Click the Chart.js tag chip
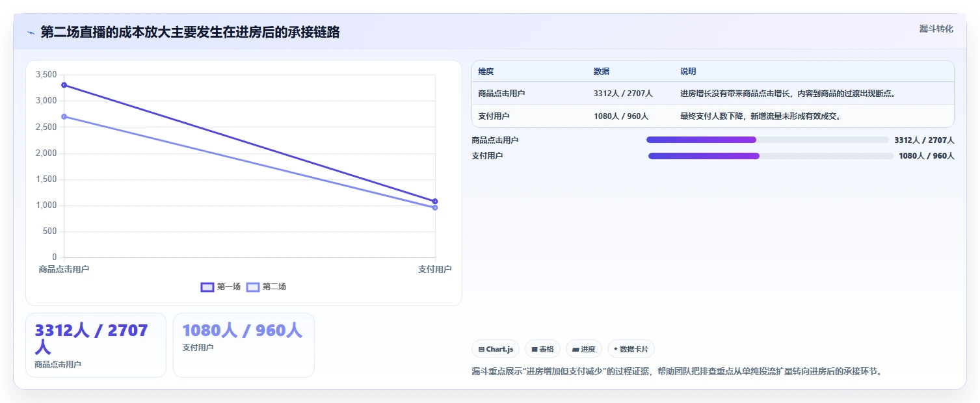980x403 pixels. click(496, 349)
